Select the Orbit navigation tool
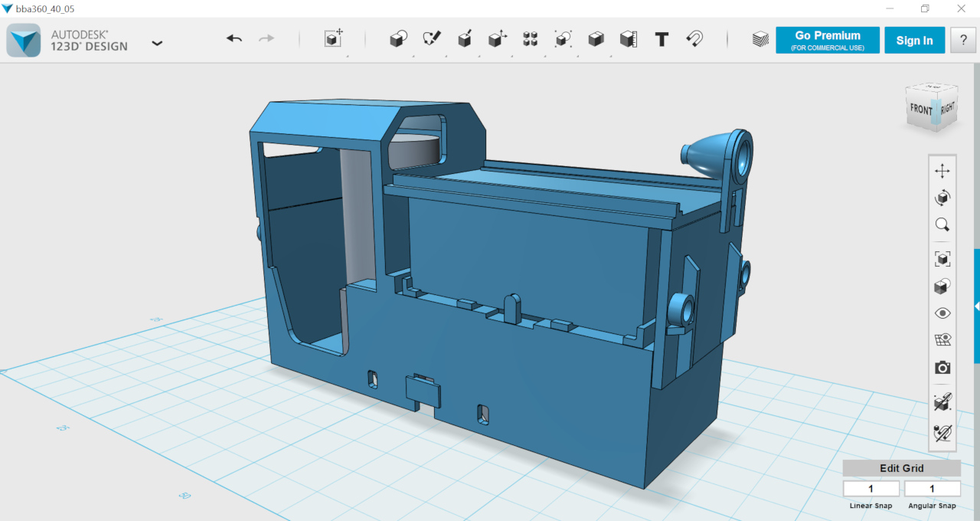The image size is (980, 521). pyautogui.click(x=942, y=198)
